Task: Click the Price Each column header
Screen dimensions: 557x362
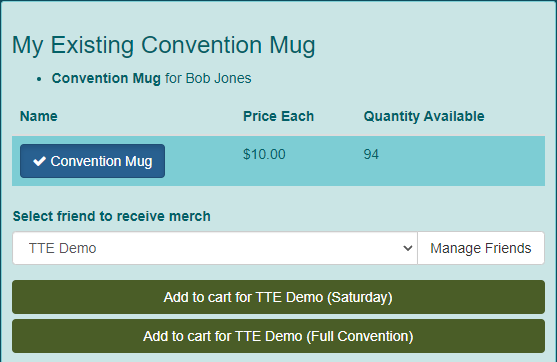Action: [278, 116]
